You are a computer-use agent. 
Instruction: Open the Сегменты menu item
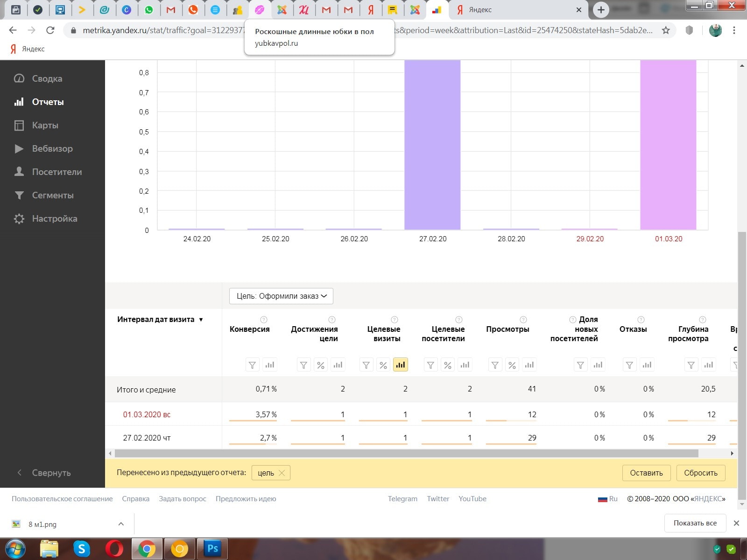pos(52,196)
